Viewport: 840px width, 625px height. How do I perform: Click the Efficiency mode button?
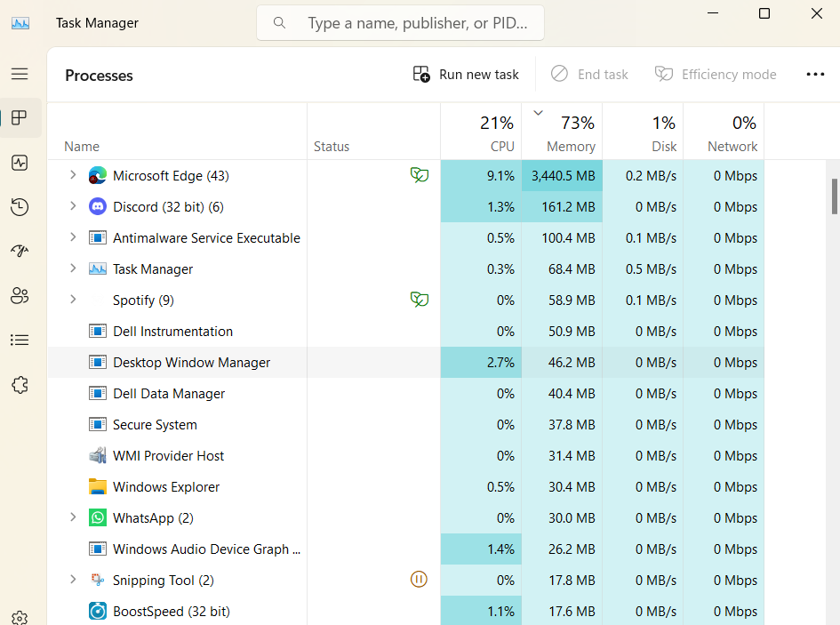716,75
